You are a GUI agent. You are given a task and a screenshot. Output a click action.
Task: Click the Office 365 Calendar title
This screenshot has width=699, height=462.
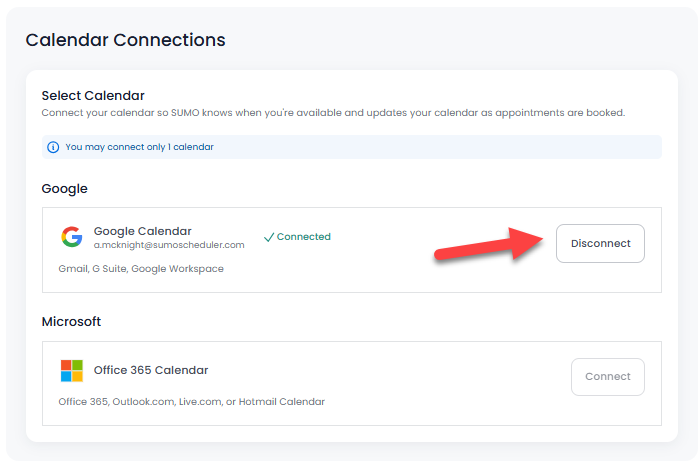151,370
